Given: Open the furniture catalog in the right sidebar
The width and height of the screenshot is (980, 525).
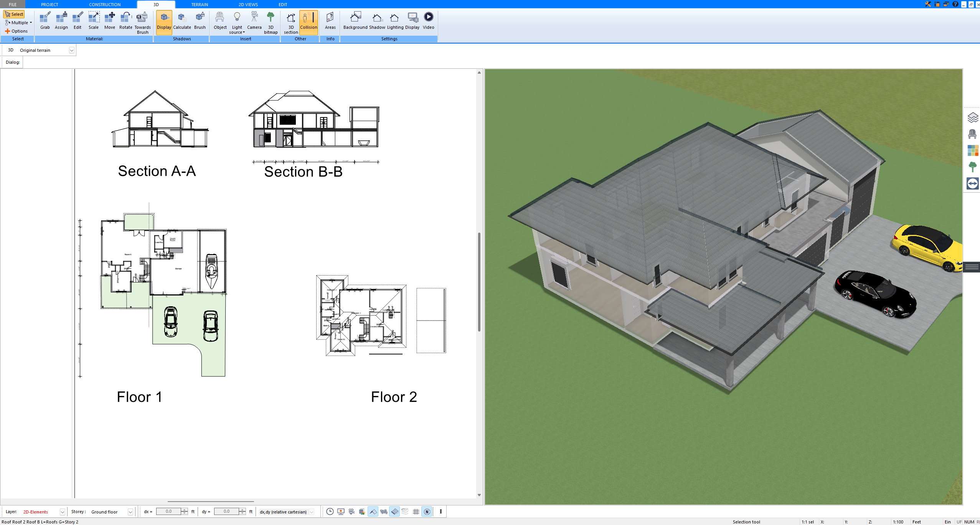Looking at the screenshot, I should tap(972, 134).
